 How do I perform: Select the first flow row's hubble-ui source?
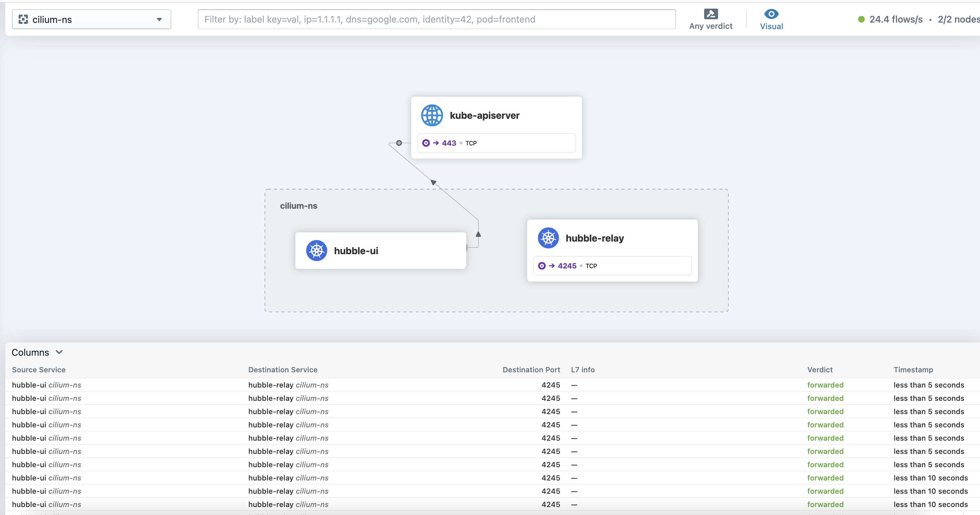pos(29,385)
